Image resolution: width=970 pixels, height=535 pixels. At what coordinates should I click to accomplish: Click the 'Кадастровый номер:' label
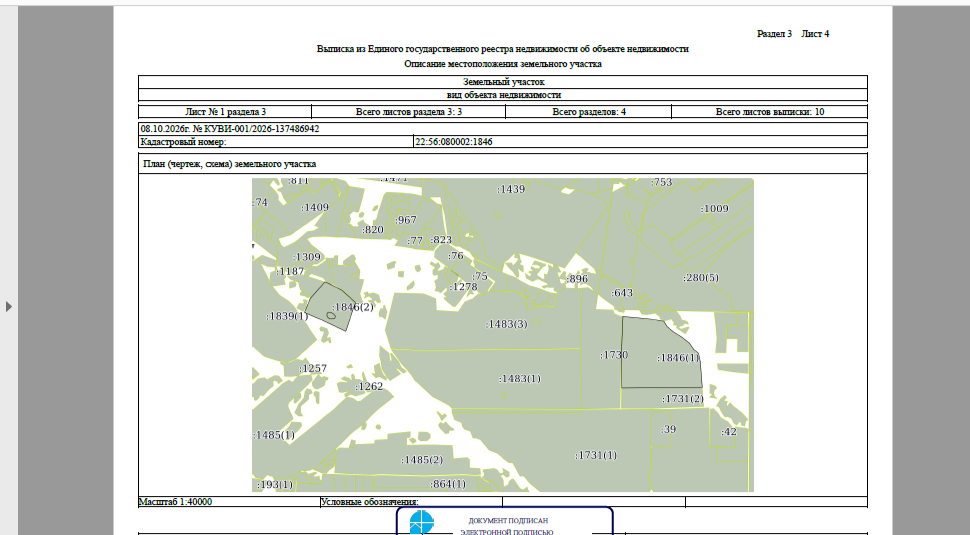click(183, 142)
